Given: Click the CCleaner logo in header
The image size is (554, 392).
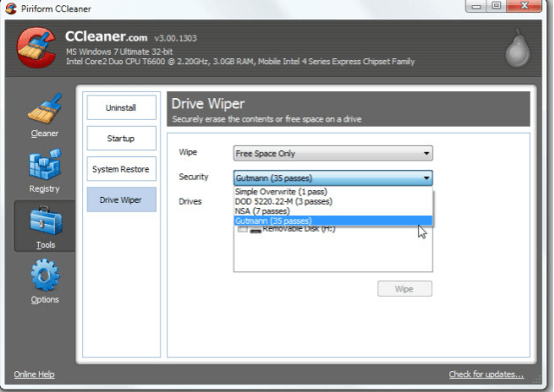Looking at the screenshot, I should point(36,48).
